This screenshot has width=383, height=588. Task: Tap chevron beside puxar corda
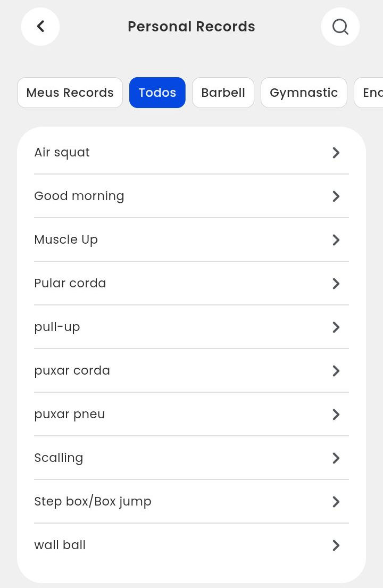[336, 371]
